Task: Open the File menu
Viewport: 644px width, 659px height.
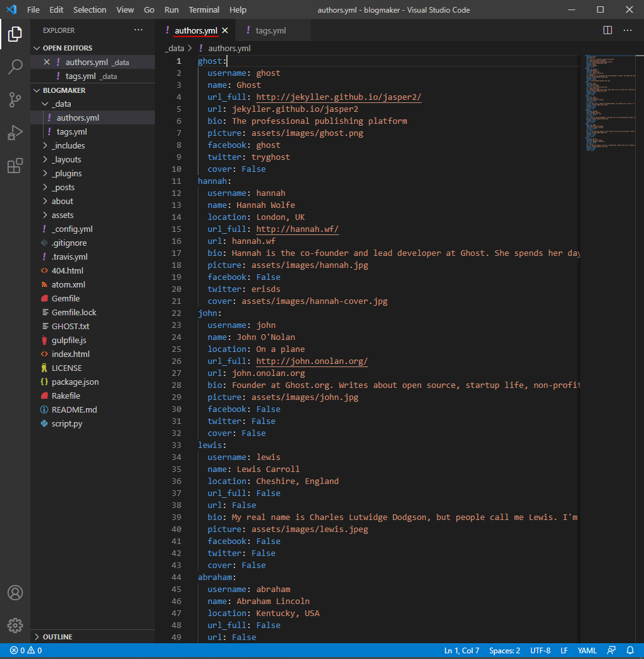Action: (33, 9)
